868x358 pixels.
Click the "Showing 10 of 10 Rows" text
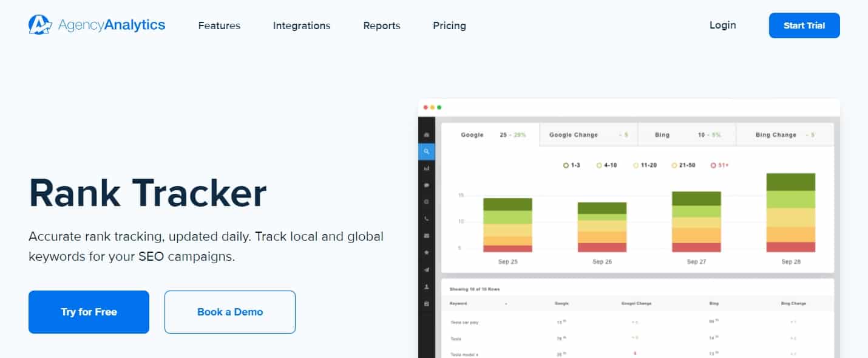pyautogui.click(x=474, y=288)
